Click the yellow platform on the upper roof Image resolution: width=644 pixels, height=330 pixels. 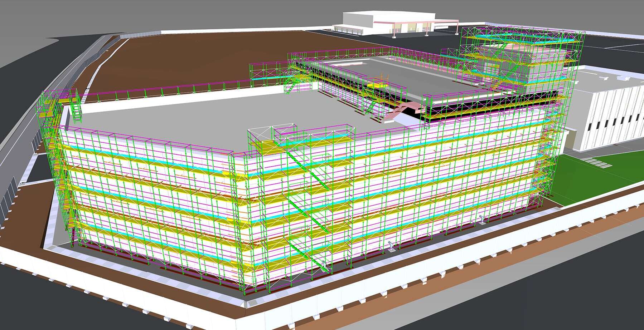click(378, 85)
